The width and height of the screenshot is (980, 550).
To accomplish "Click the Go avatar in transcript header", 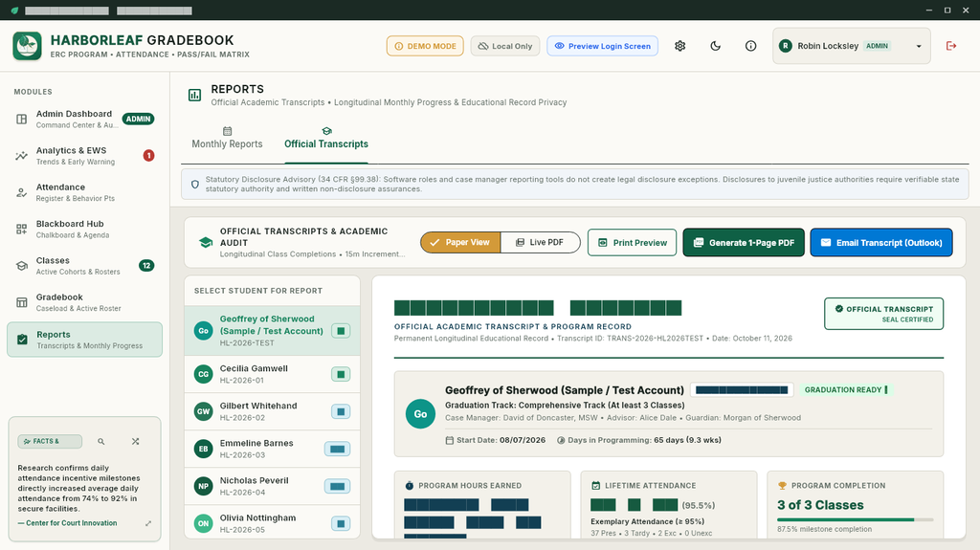I will 421,414.
